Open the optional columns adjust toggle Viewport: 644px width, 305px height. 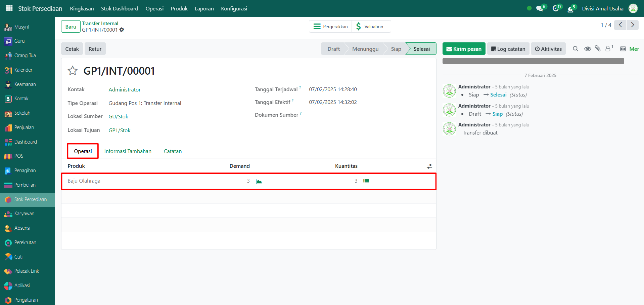[x=429, y=166]
